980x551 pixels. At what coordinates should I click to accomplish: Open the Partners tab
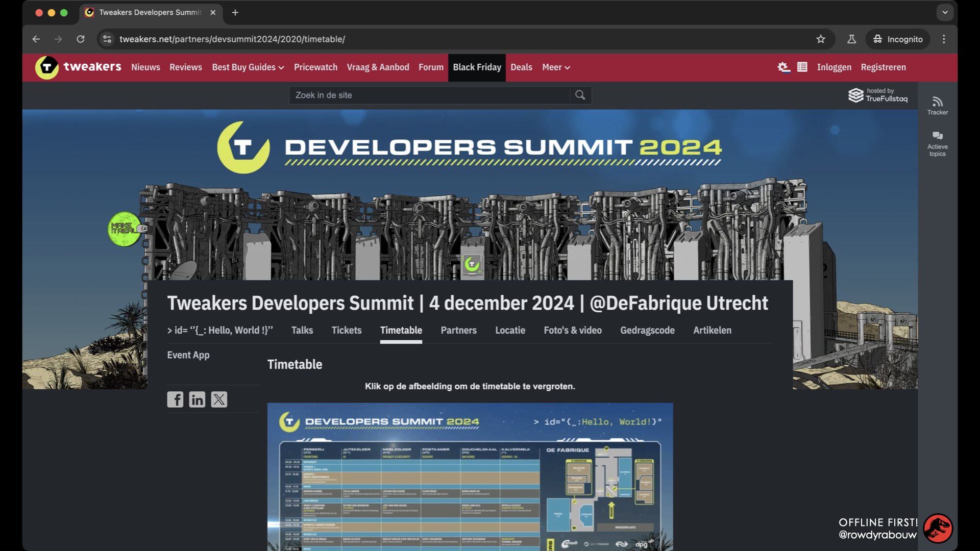(458, 330)
